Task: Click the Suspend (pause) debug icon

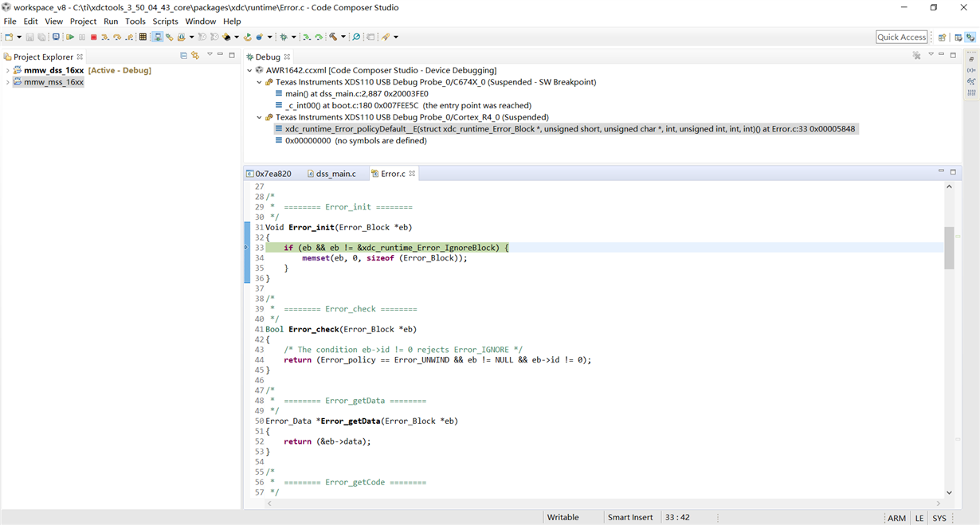Action: tap(82, 37)
